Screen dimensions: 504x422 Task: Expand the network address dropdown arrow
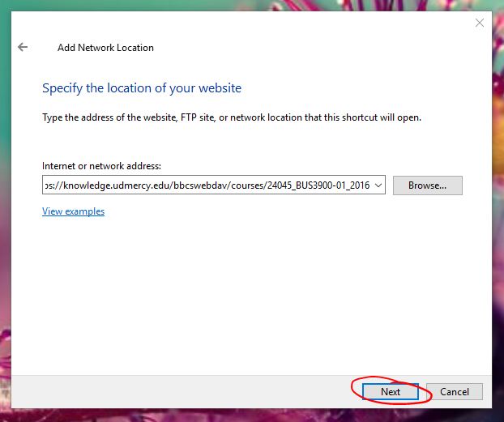coord(380,185)
